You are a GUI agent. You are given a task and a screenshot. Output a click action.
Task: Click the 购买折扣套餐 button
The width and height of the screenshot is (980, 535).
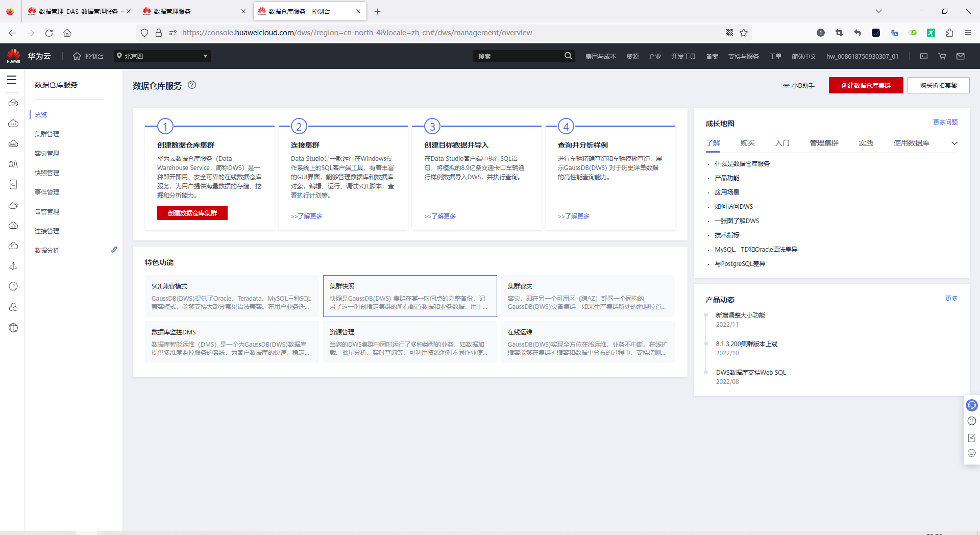click(x=939, y=85)
